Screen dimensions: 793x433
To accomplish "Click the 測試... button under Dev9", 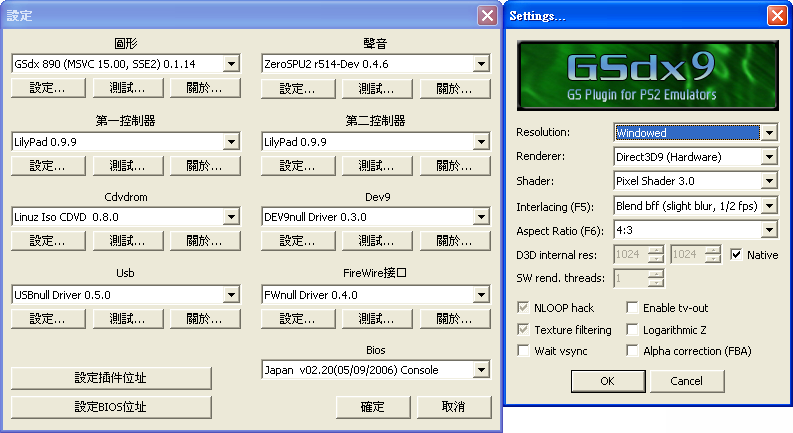I will pyautogui.click(x=377, y=241).
